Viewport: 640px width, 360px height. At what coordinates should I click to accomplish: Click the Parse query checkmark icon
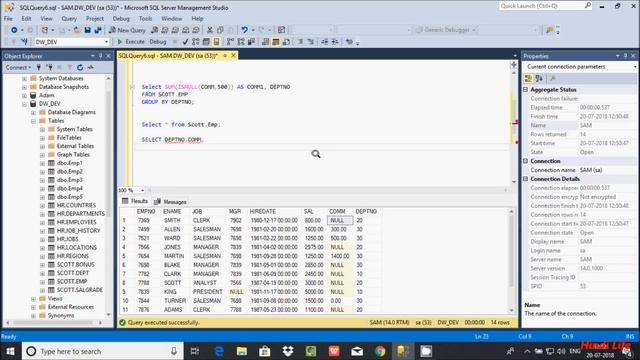[185, 42]
